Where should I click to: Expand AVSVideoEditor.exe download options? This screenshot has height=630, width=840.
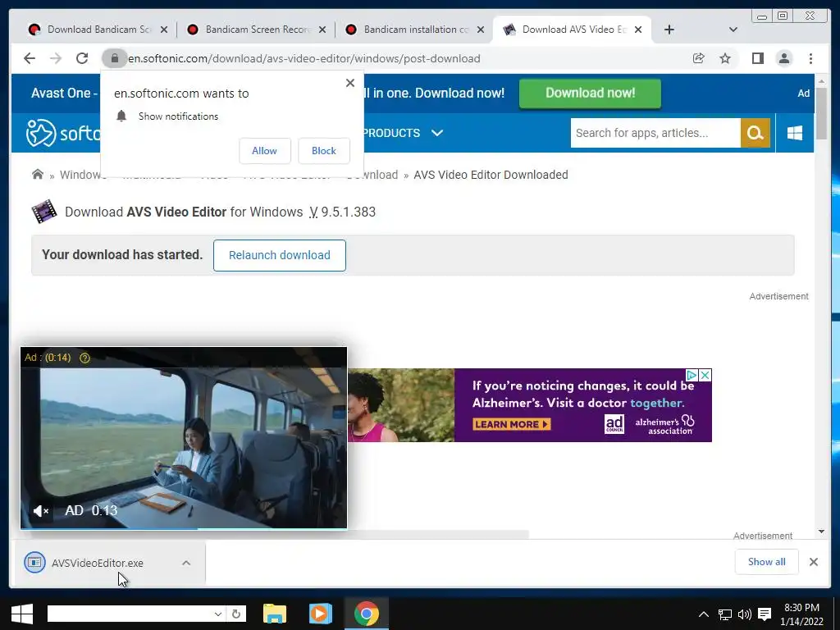coord(186,563)
